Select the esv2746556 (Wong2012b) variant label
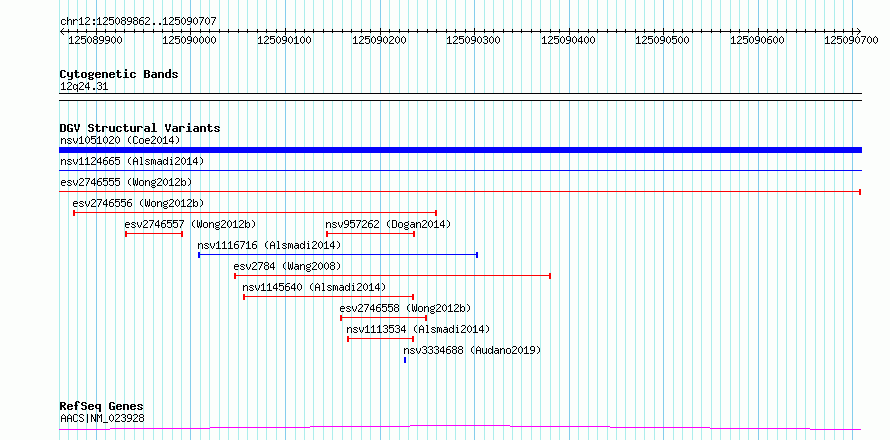 138,203
